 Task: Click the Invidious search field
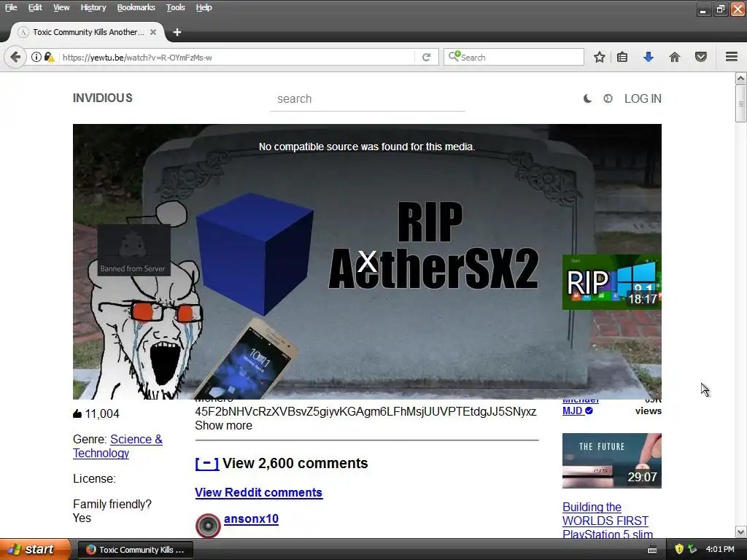click(368, 99)
